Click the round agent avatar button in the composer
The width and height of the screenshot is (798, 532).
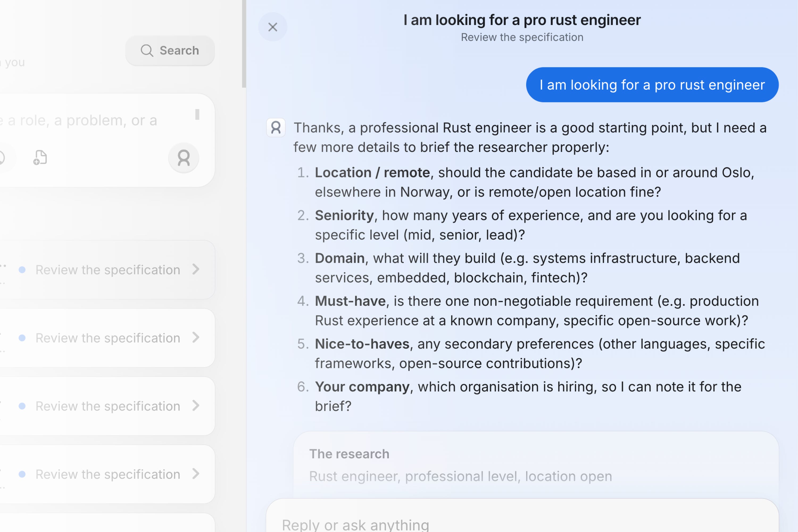(184, 158)
